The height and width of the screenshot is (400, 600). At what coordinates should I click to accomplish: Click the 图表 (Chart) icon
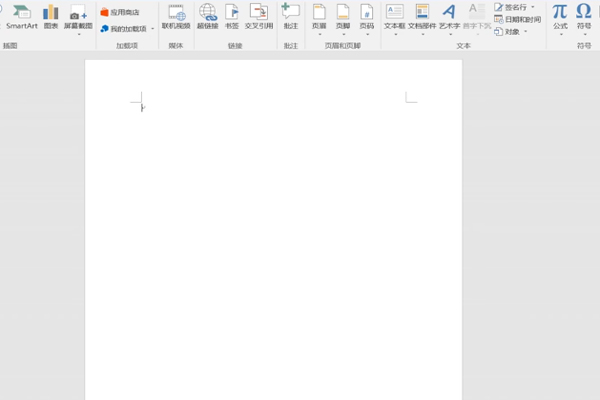pyautogui.click(x=50, y=16)
